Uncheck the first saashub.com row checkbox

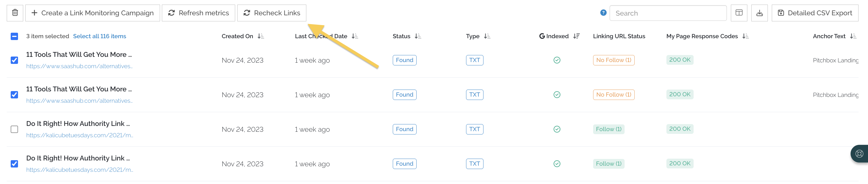(x=14, y=60)
